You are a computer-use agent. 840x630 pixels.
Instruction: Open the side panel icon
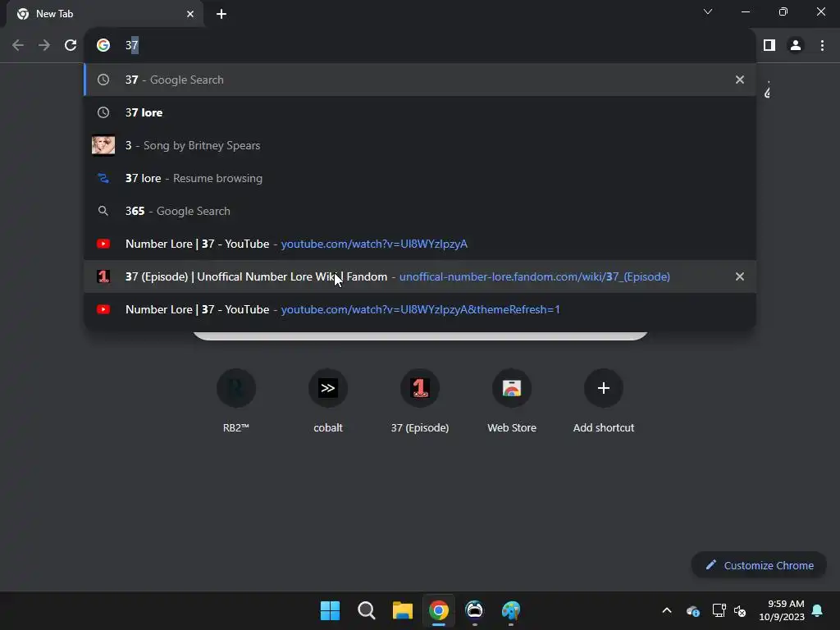coord(769,45)
